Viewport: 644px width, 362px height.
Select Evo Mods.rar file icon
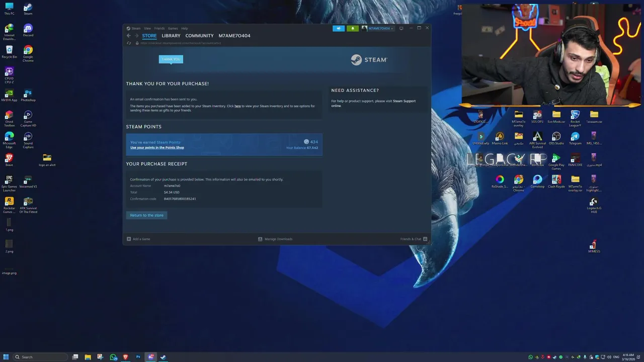coord(556,117)
